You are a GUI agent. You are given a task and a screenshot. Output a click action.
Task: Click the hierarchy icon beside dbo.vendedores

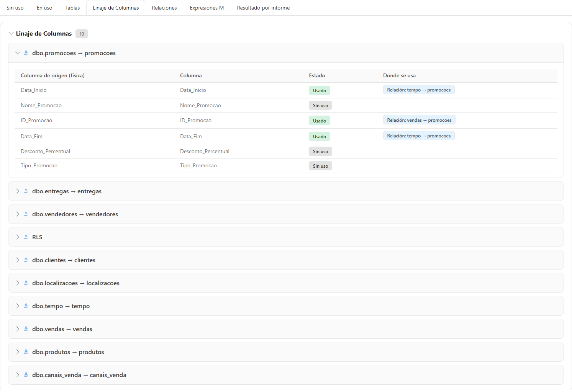click(26, 214)
